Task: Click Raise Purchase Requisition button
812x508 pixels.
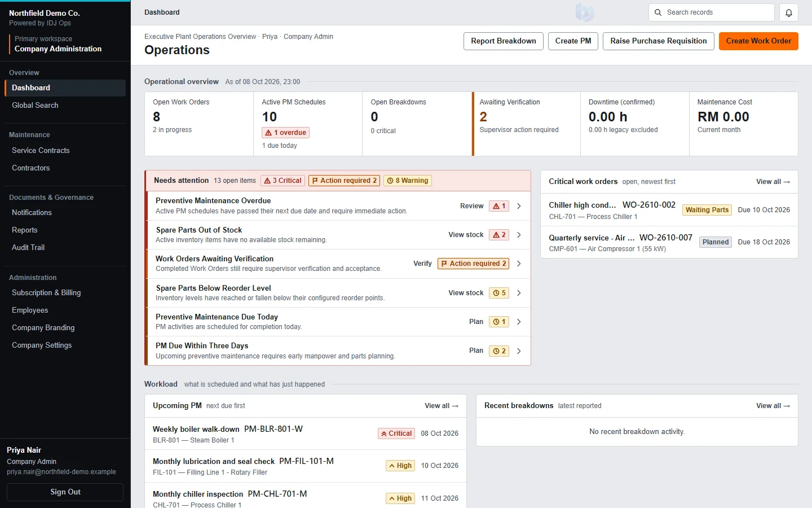Action: [659, 41]
